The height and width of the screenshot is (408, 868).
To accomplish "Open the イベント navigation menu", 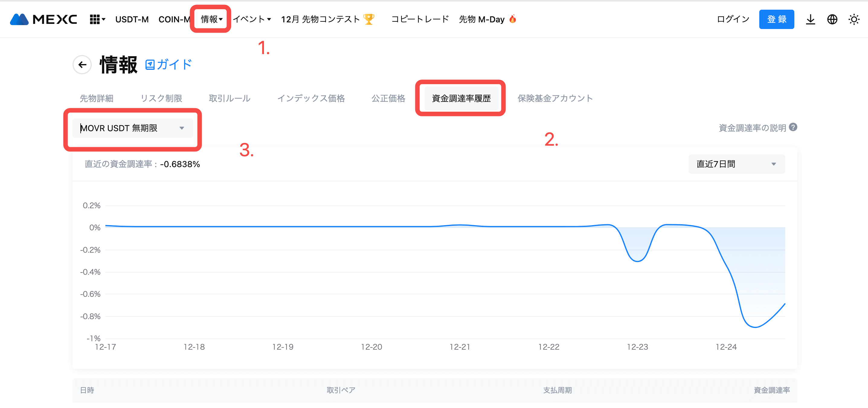I will (252, 19).
